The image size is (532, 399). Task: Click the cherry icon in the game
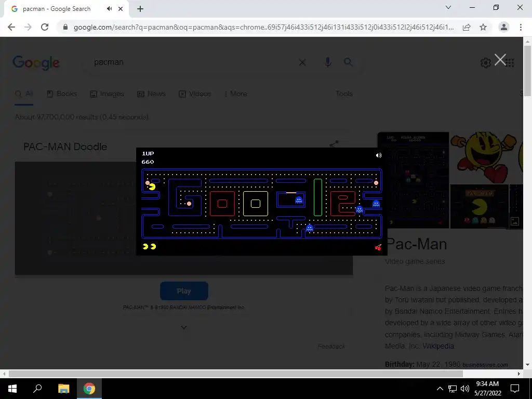pyautogui.click(x=378, y=247)
